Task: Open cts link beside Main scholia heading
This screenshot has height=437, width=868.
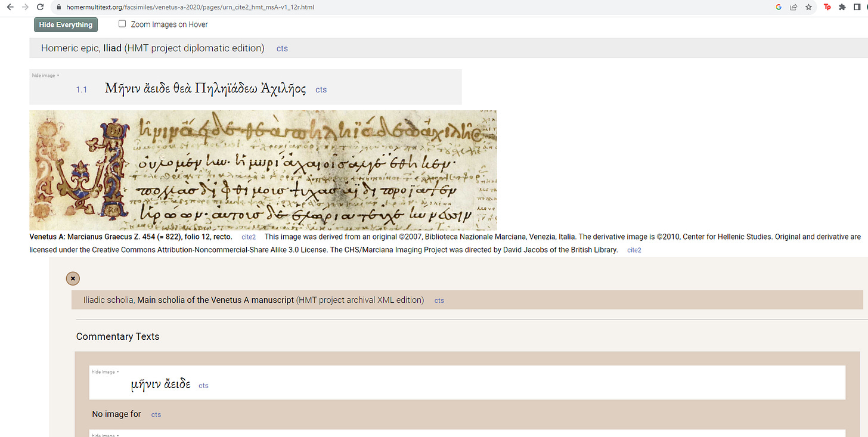Action: point(439,300)
